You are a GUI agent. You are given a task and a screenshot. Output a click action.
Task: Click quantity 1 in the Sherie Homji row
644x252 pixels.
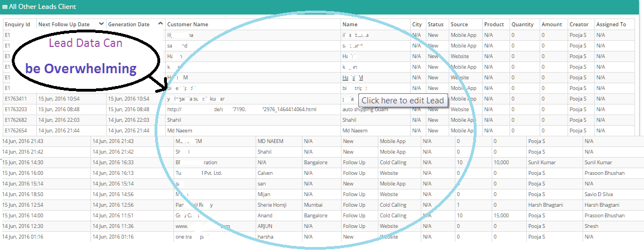click(458, 205)
